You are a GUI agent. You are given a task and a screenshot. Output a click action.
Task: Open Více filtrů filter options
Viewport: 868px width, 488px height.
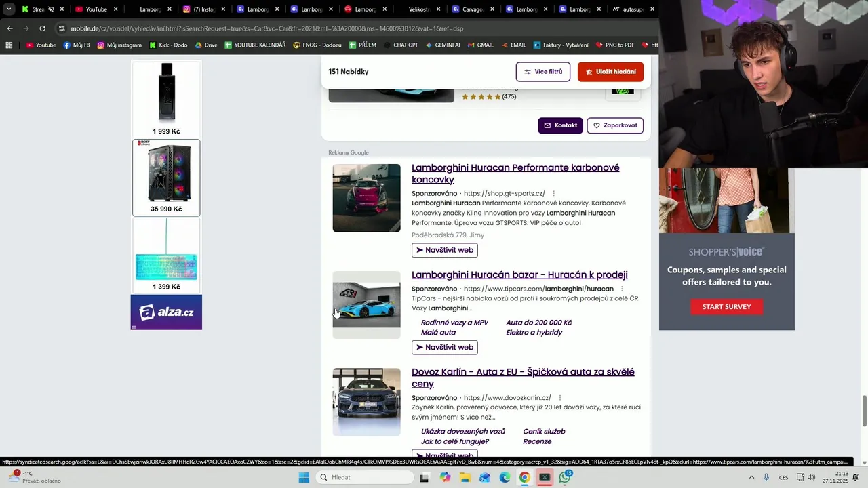point(543,72)
